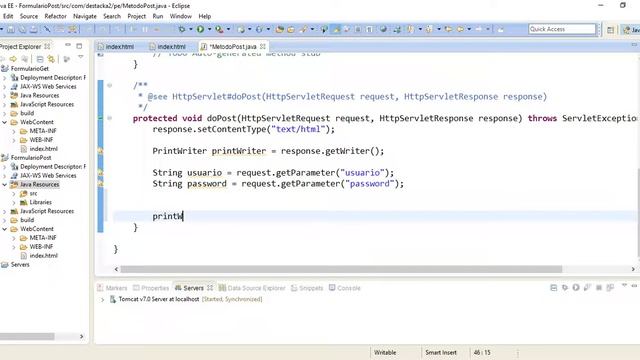Switch to the second index.html editor tab

coord(167,47)
